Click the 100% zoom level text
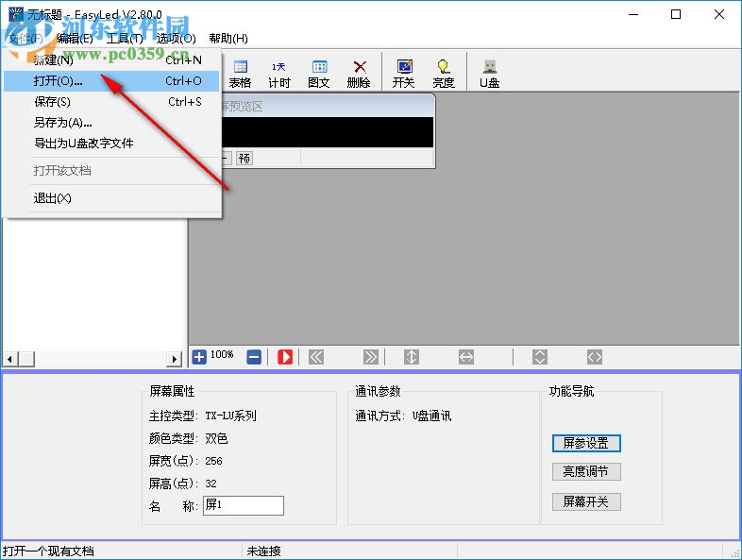The height and width of the screenshot is (560, 742). [x=222, y=354]
